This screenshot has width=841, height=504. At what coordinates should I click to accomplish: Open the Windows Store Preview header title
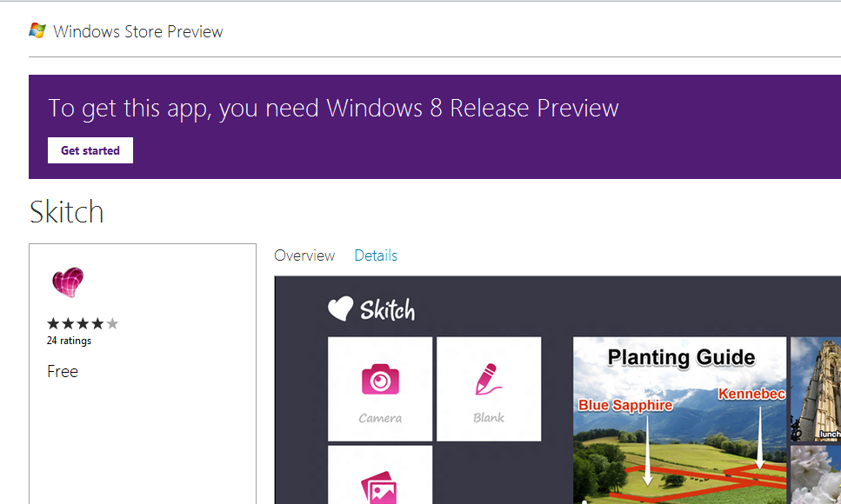pos(138,32)
